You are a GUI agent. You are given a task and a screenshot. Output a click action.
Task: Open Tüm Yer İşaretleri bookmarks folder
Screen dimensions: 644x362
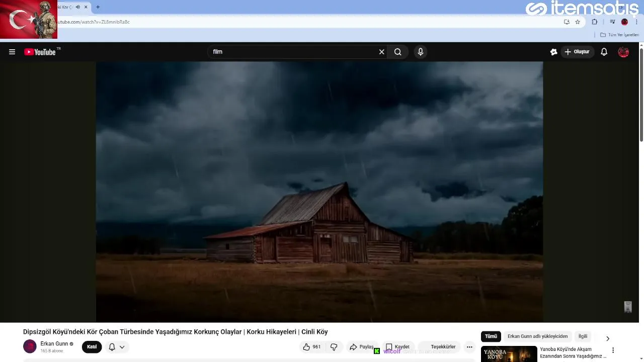pyautogui.click(x=619, y=35)
